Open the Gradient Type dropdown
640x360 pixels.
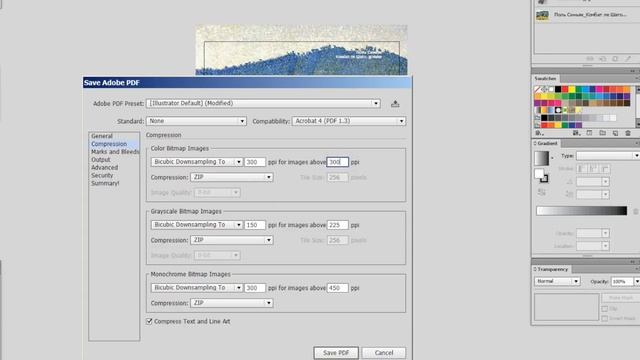pos(608,156)
